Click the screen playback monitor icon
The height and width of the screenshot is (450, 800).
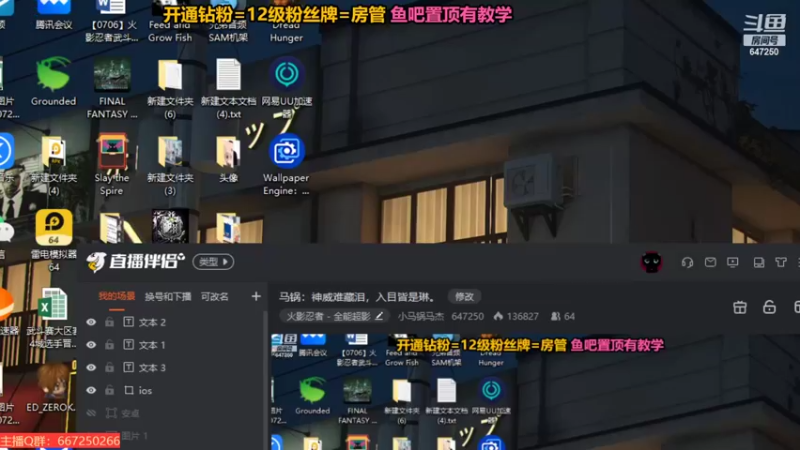click(733, 262)
